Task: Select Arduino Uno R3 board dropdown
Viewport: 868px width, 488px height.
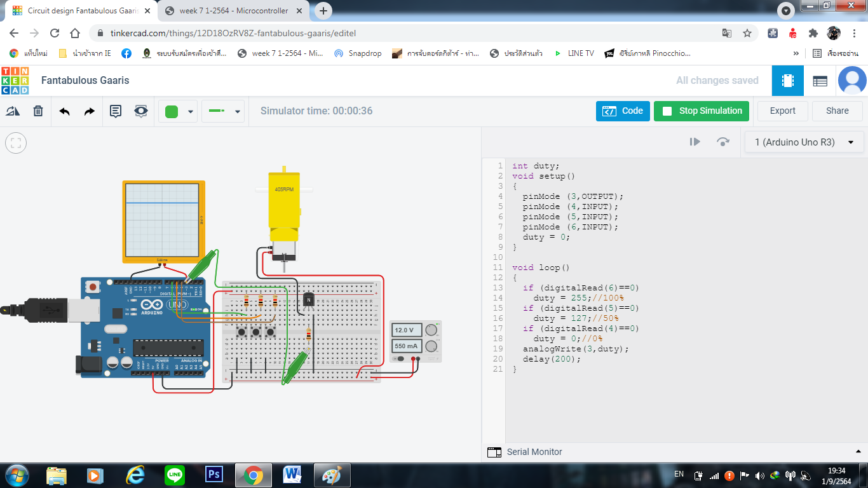Action: click(x=804, y=142)
